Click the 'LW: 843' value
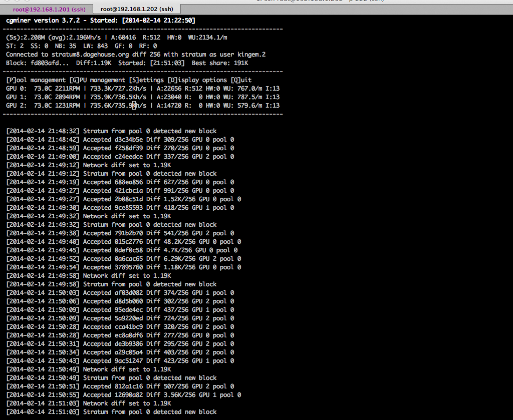This screenshot has width=513, height=420. 95,46
